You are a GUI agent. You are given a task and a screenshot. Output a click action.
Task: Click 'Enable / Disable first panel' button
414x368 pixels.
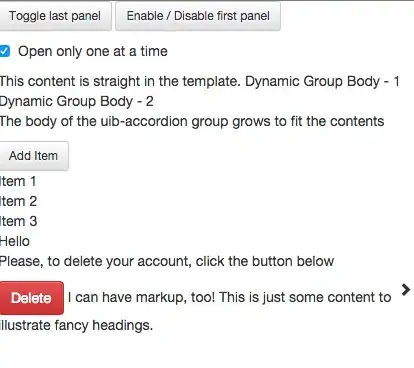198,16
